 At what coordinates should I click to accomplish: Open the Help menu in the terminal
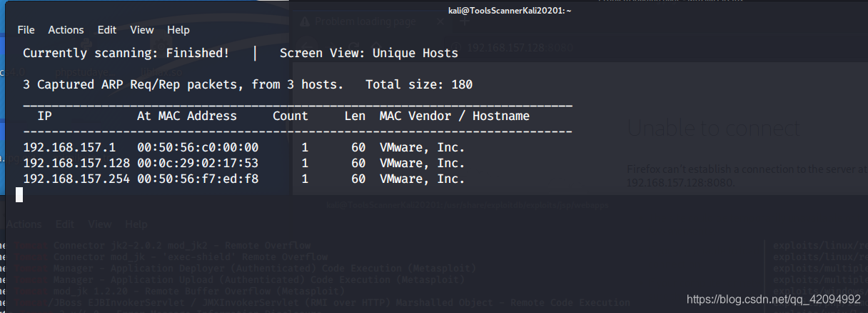(x=178, y=30)
